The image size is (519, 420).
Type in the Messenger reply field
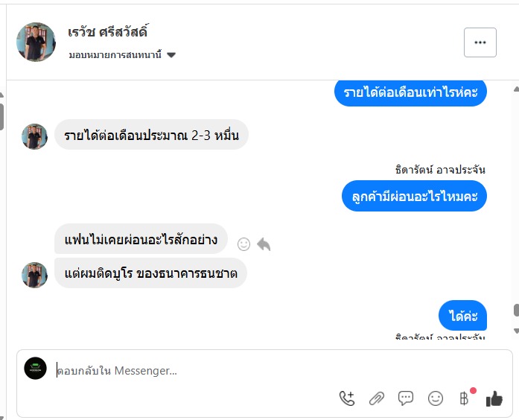click(x=223, y=370)
